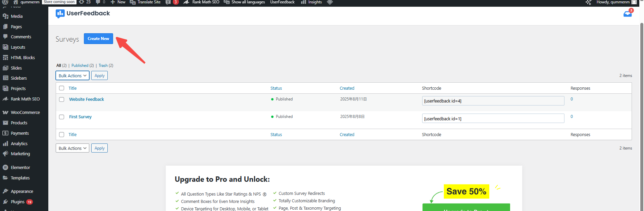Click the WooCommerce icon in sidebar
Viewport: 644px width, 211px height.
5,113
